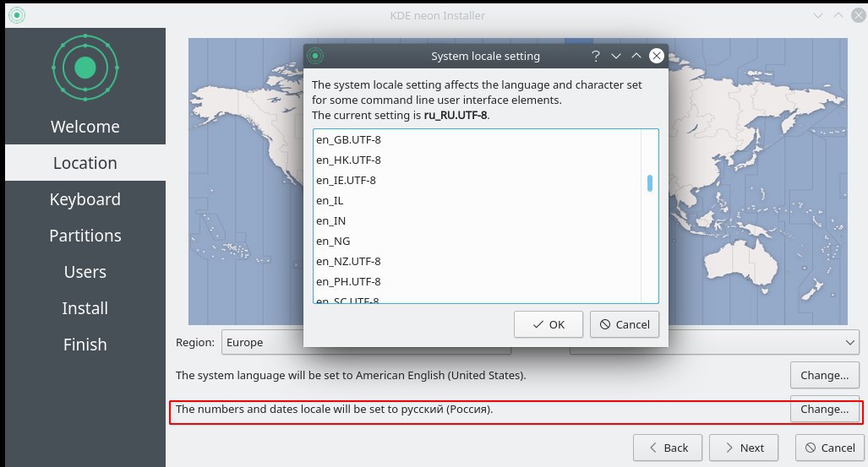Viewport: 868px width, 467px height.
Task: Minimize the System locale setting dialog
Action: pos(616,56)
